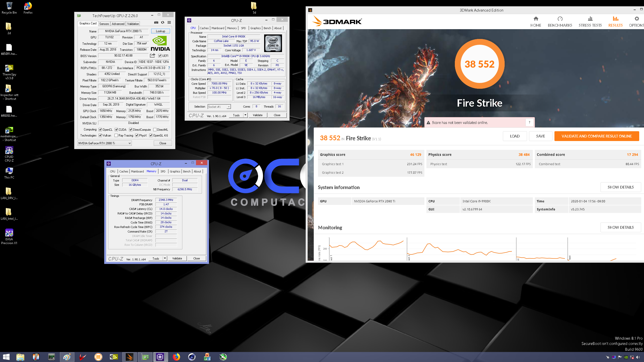Expand Tools dropdown arrow in top CPU-Z

pos(245,115)
